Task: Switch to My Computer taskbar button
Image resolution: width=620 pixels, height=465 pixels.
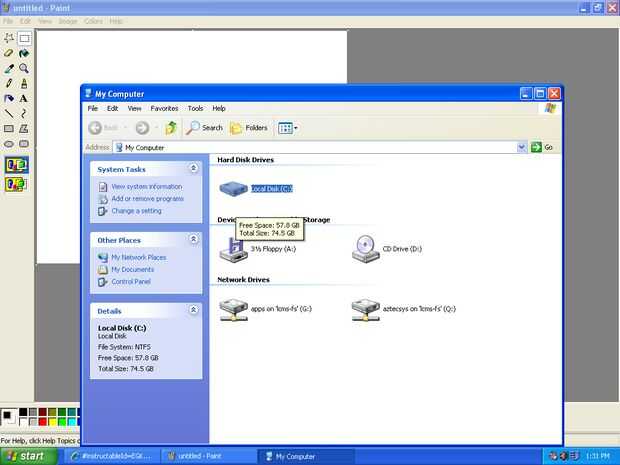Action: click(x=306, y=456)
